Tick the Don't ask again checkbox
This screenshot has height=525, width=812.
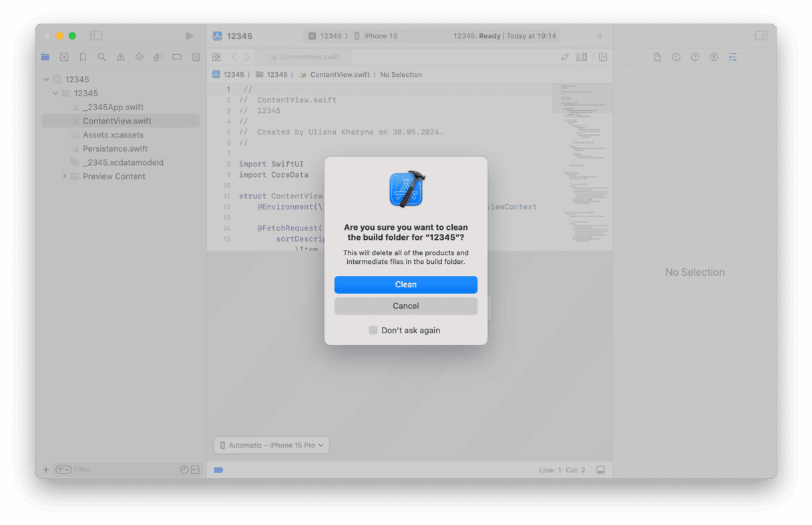pyautogui.click(x=373, y=330)
